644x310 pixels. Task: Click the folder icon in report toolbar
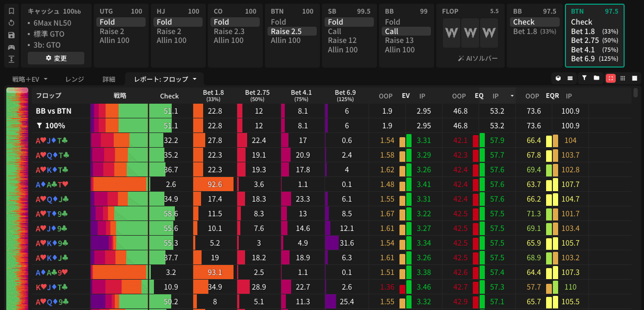tap(596, 78)
